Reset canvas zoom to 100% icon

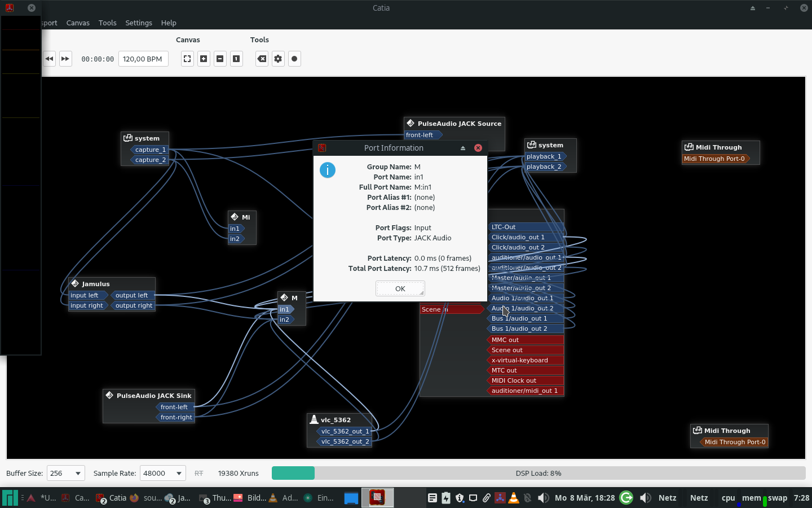point(236,59)
